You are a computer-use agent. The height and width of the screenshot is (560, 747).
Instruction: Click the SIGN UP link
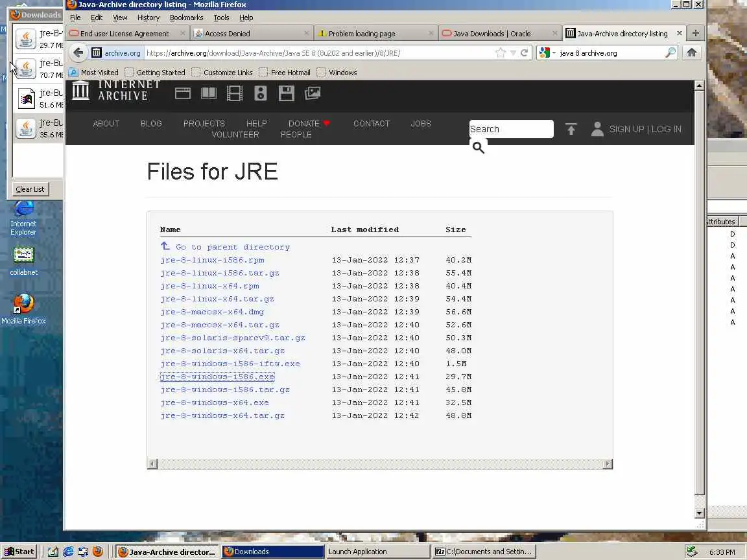click(x=626, y=129)
